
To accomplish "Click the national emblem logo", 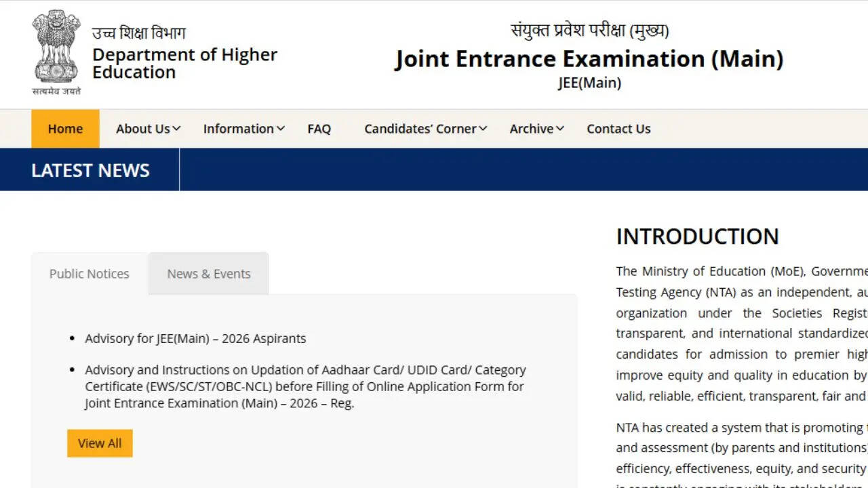I will 56,49.
